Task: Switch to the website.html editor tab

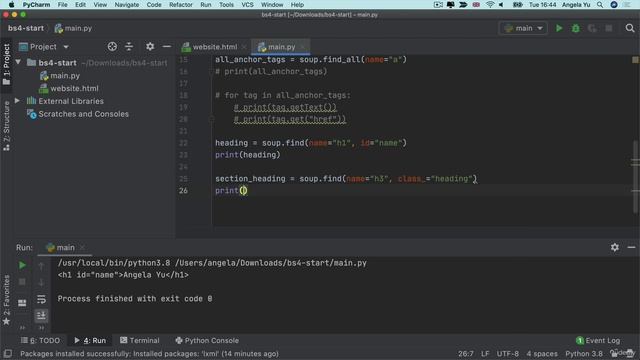Action: [215, 47]
